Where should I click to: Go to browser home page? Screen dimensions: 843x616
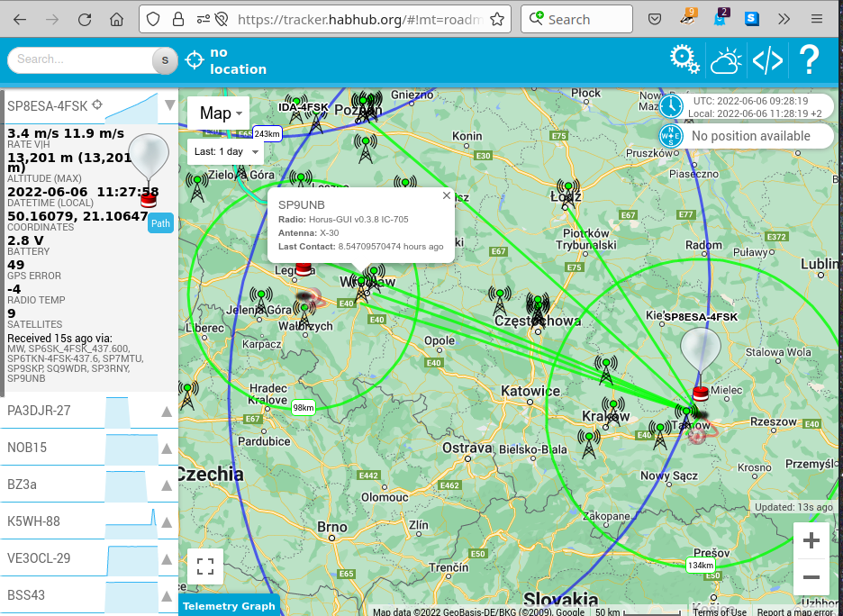tap(116, 20)
